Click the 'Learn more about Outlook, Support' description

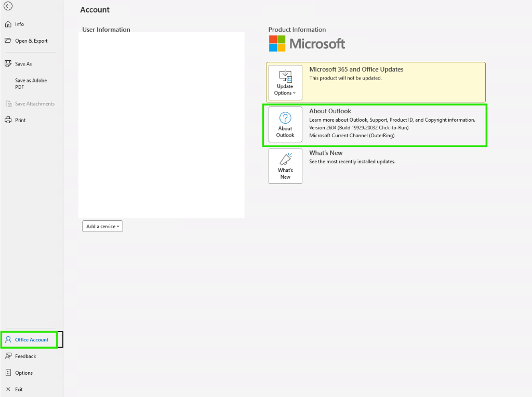392,120
